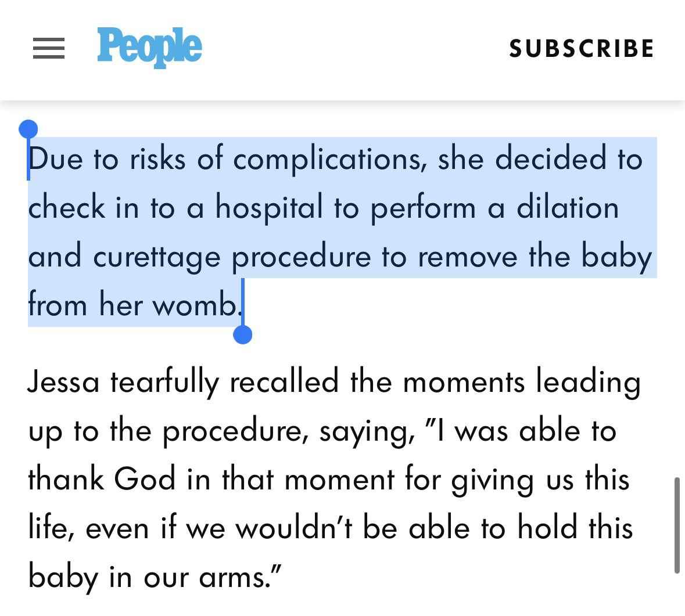Click the word "leading" in second paragraph
The width and height of the screenshot is (685, 616).
588,383
